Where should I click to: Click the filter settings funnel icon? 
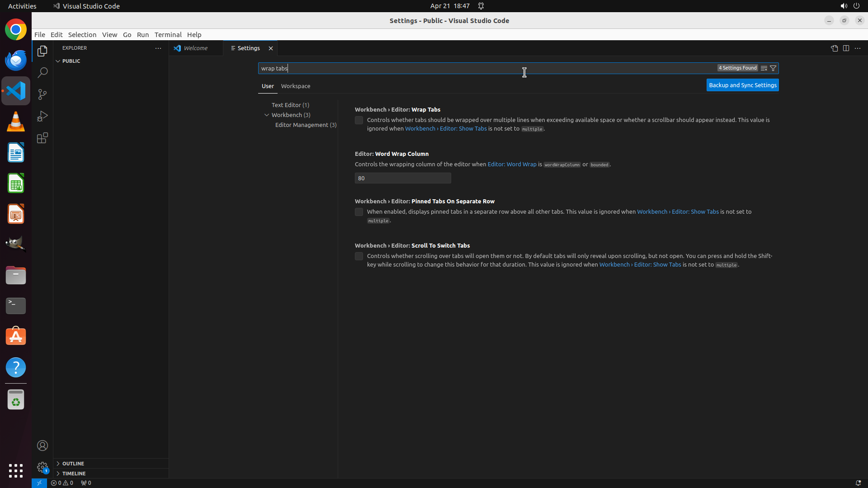click(x=773, y=68)
